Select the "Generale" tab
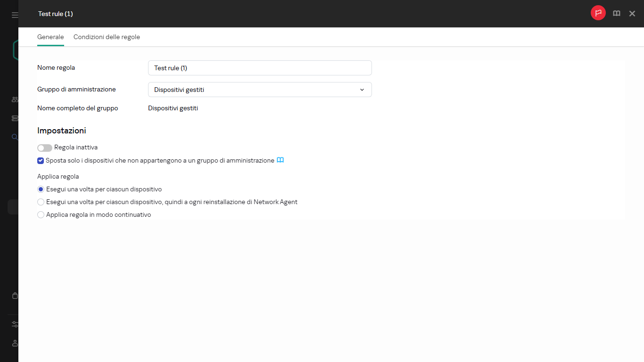Screen dimensions: 644x362 coord(50,37)
